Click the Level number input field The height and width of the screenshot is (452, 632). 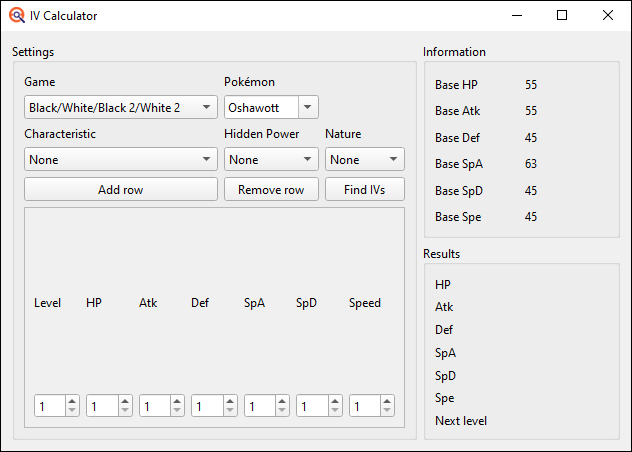50,406
